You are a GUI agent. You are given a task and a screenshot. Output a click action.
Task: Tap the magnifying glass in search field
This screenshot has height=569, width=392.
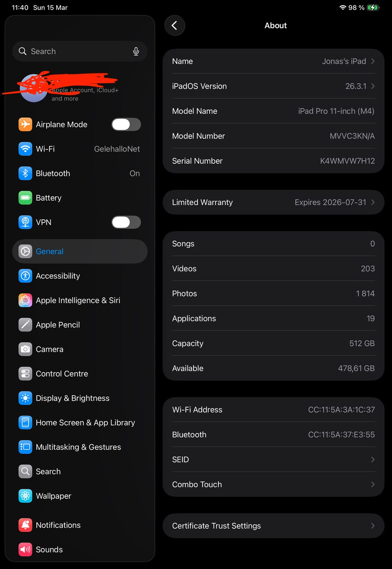point(22,51)
